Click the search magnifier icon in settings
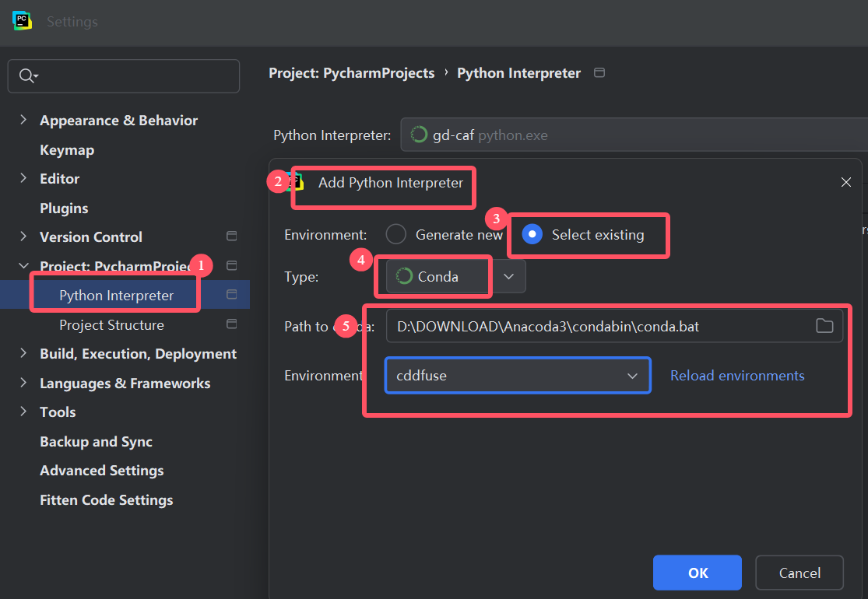Image resolution: width=868 pixels, height=599 pixels. point(26,75)
